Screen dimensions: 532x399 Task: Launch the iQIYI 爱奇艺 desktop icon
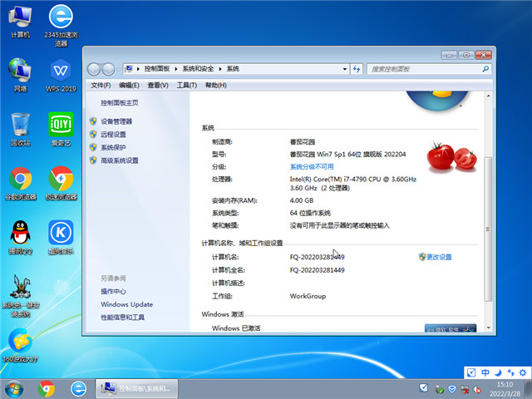pyautogui.click(x=61, y=129)
